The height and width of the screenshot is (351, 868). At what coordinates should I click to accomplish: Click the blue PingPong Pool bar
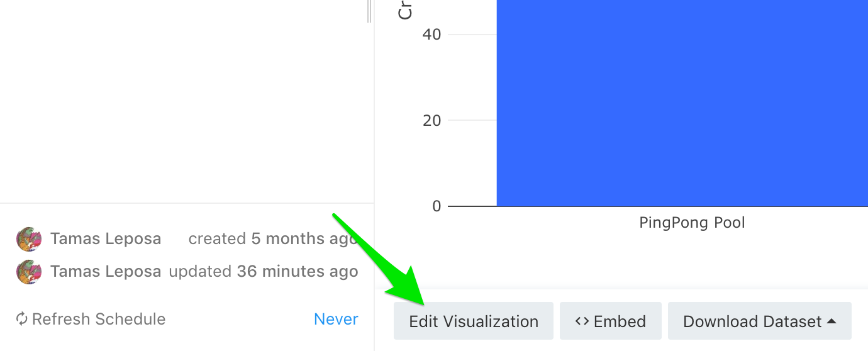682,103
